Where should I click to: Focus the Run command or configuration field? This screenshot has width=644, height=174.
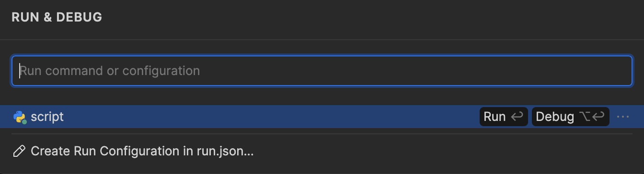[x=322, y=71]
